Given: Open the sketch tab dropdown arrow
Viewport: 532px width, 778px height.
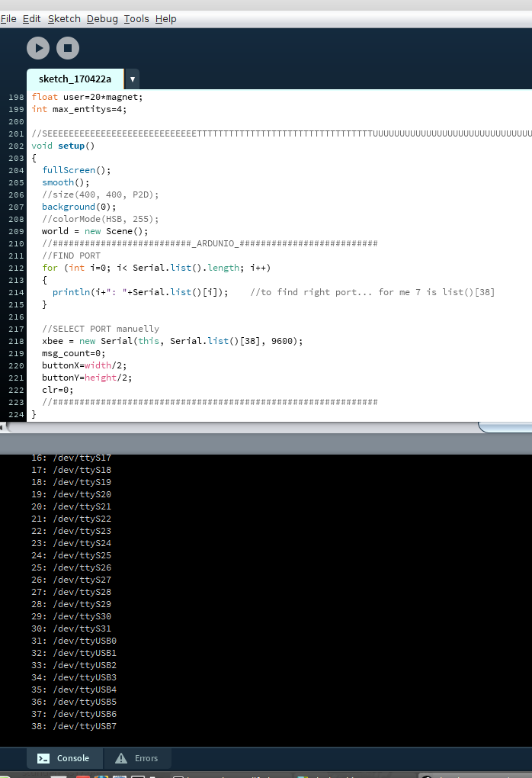Looking at the screenshot, I should (x=132, y=79).
